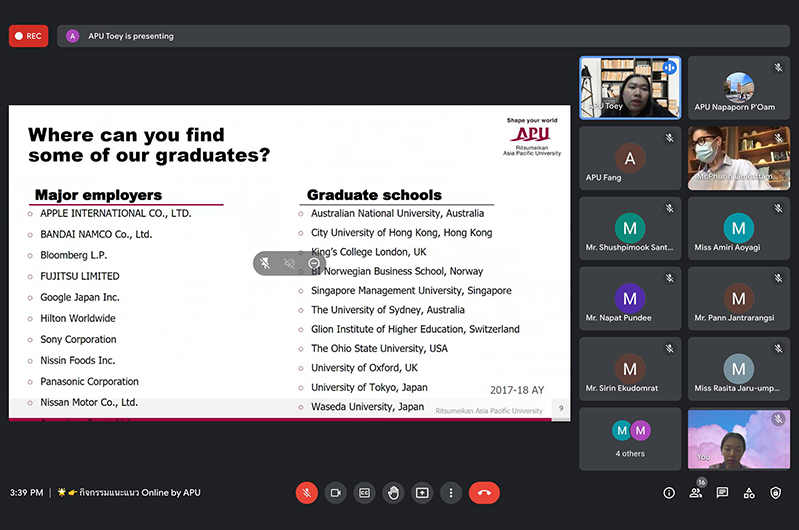Click muted mic icon on Rasita tile
The width and height of the screenshot is (799, 530).
pyautogui.click(x=778, y=349)
